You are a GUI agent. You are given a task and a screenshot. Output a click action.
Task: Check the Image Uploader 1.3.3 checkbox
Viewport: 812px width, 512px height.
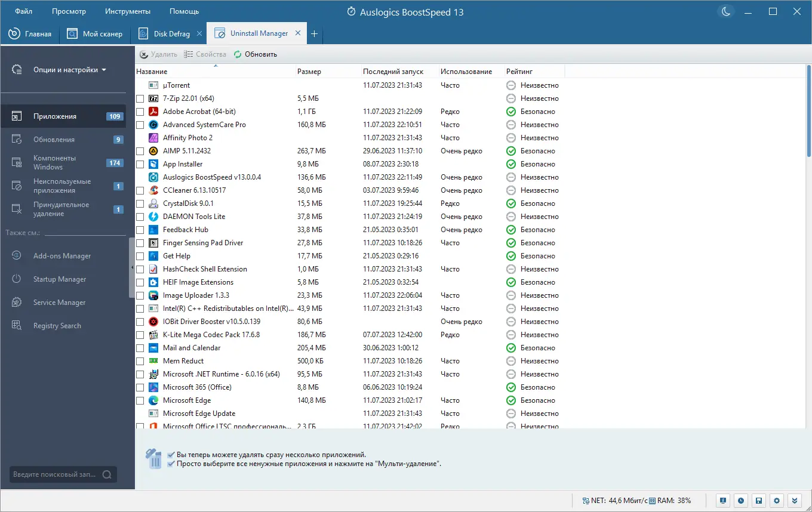click(140, 295)
